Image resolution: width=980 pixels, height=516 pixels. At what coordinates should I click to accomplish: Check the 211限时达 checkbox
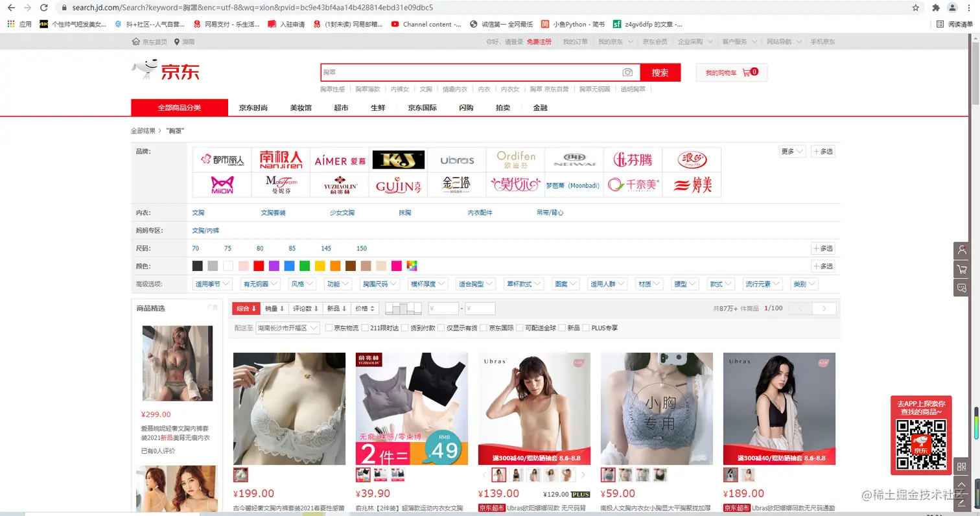365,328
